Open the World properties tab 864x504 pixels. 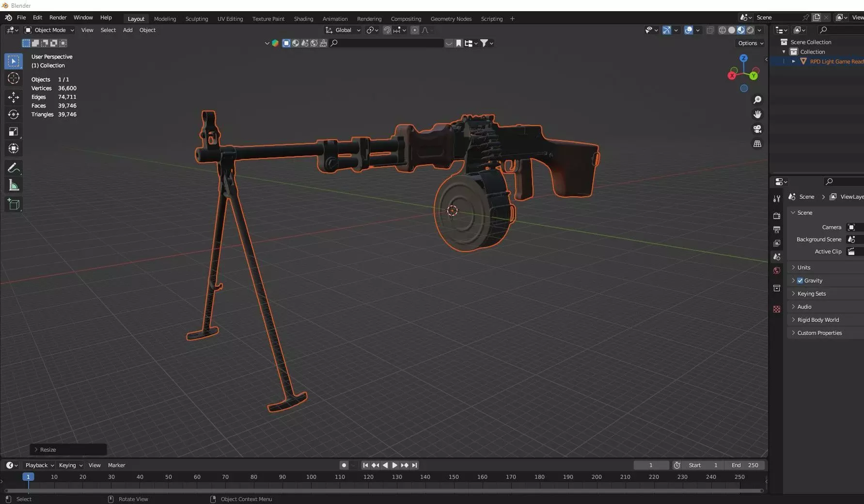(777, 270)
